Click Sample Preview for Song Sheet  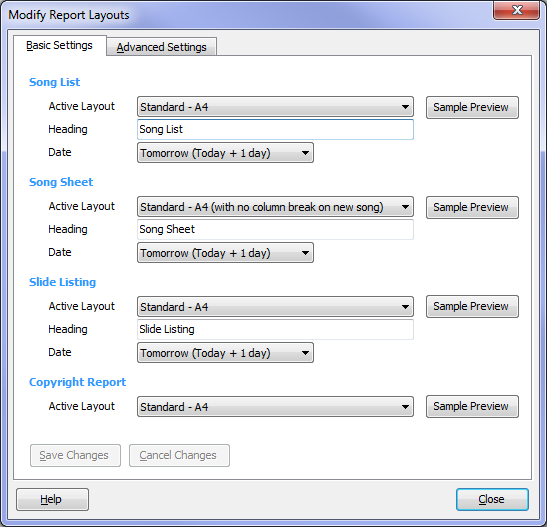[472, 208]
